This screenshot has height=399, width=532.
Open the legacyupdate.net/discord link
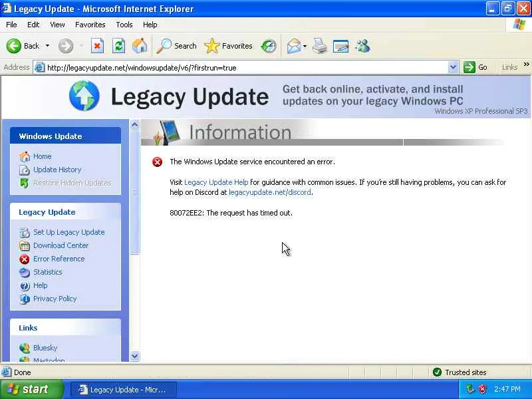tap(270, 192)
